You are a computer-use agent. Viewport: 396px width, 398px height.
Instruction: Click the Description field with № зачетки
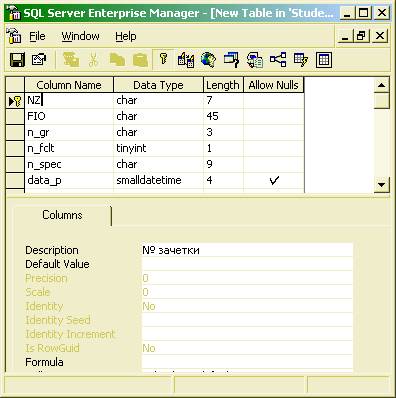[247, 250]
